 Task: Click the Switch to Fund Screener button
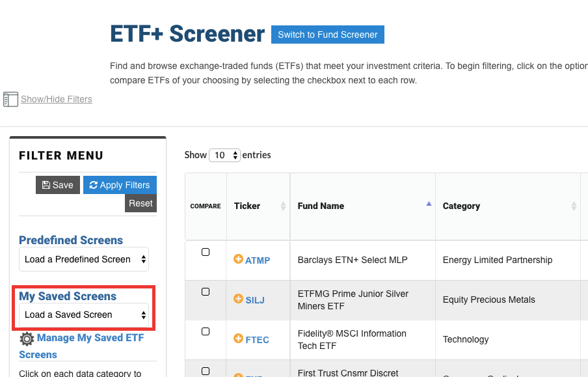pyautogui.click(x=328, y=35)
